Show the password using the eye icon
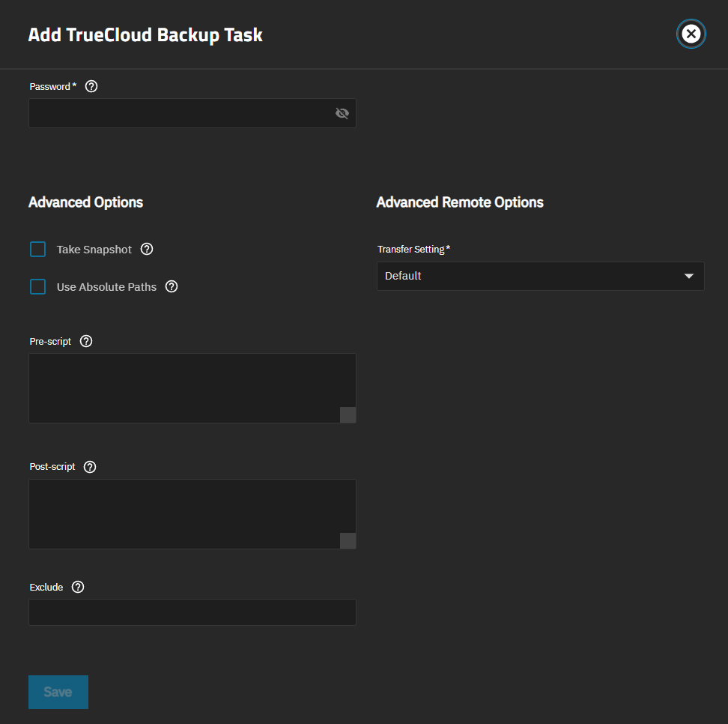The image size is (728, 724). pyautogui.click(x=342, y=113)
